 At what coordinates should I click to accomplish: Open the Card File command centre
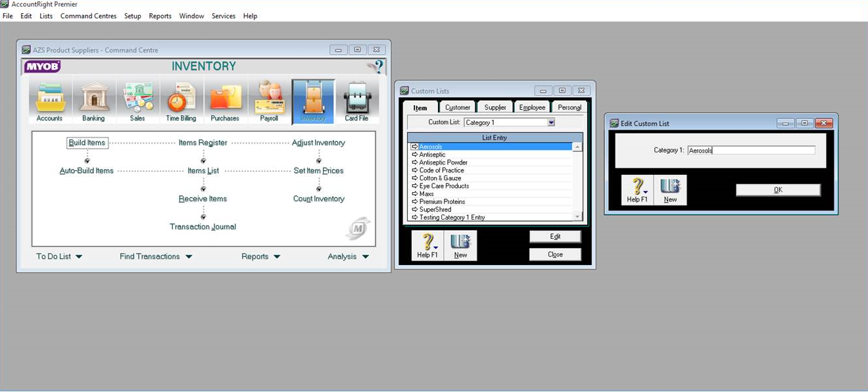click(x=356, y=102)
